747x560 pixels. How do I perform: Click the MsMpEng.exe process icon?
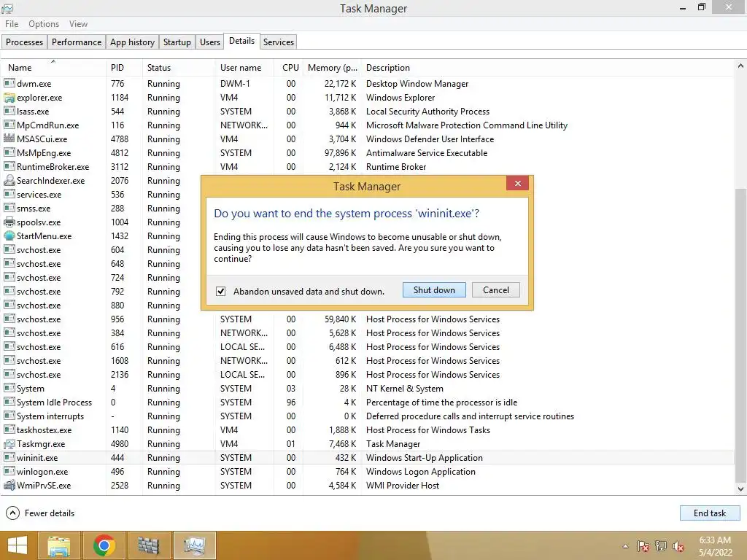[9, 153]
